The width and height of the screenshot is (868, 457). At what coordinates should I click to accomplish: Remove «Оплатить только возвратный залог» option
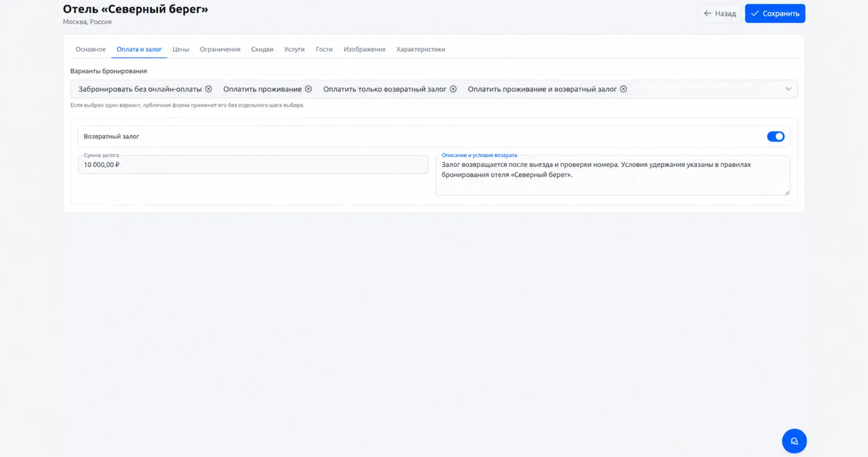453,89
